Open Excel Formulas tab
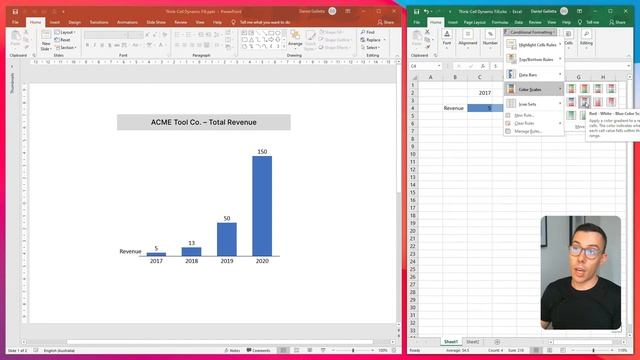The width and height of the screenshot is (640, 360). (500, 22)
